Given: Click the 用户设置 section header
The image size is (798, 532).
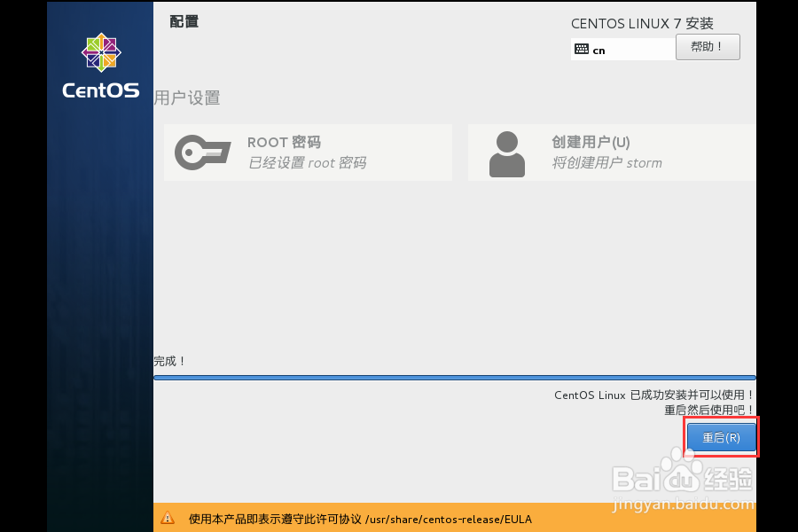Looking at the screenshot, I should tap(185, 96).
